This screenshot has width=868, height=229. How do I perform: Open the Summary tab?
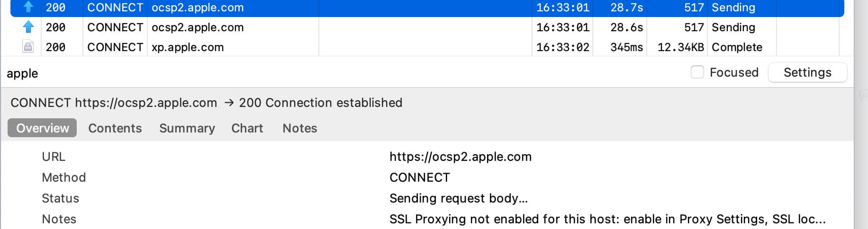(x=187, y=128)
